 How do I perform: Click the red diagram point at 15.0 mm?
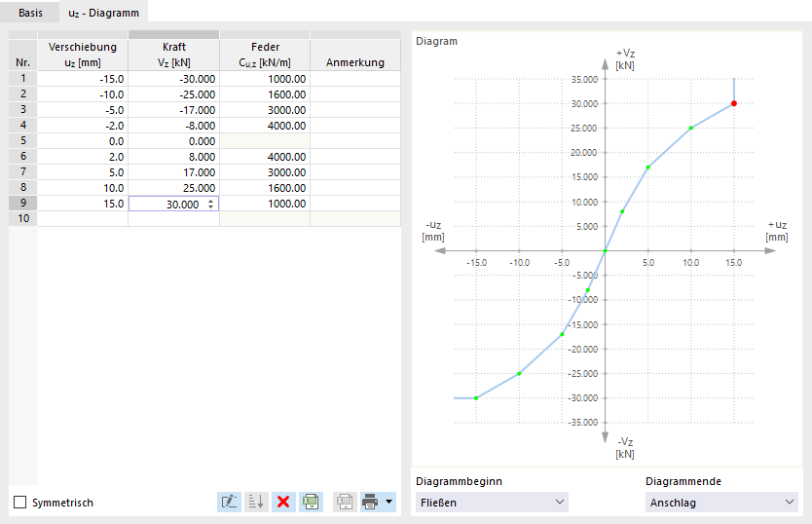coord(734,103)
